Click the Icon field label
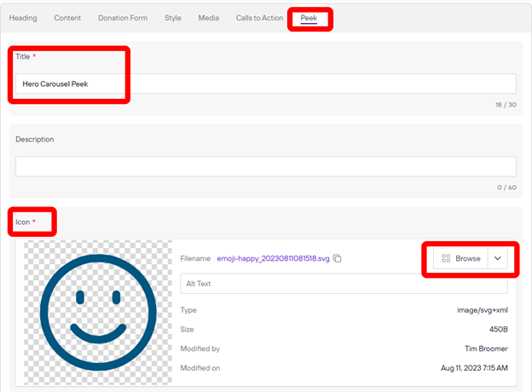Image resolution: width=532 pixels, height=392 pixels. (23, 222)
